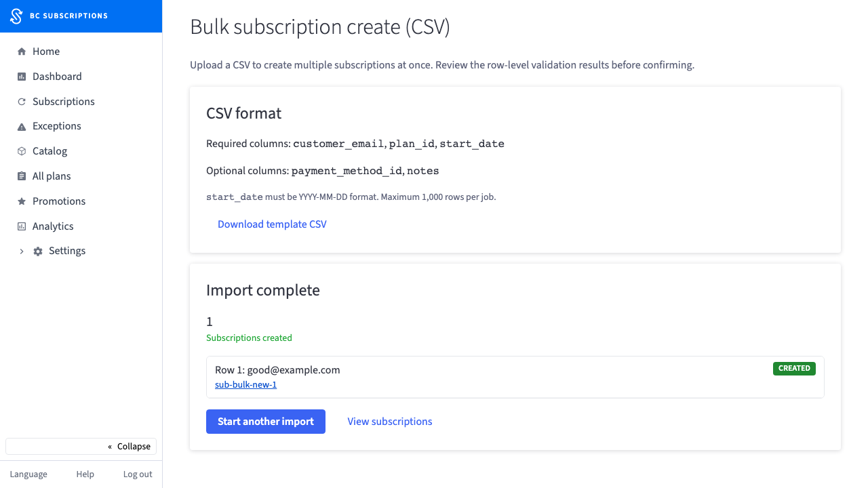Collapse the sidebar navigation
Viewport: 868px width, 488px height.
tap(81, 446)
